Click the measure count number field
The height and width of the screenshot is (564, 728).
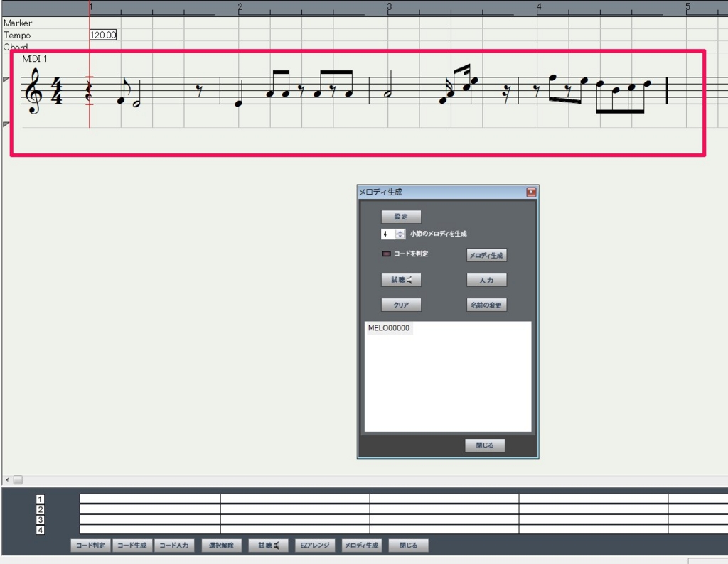(388, 234)
